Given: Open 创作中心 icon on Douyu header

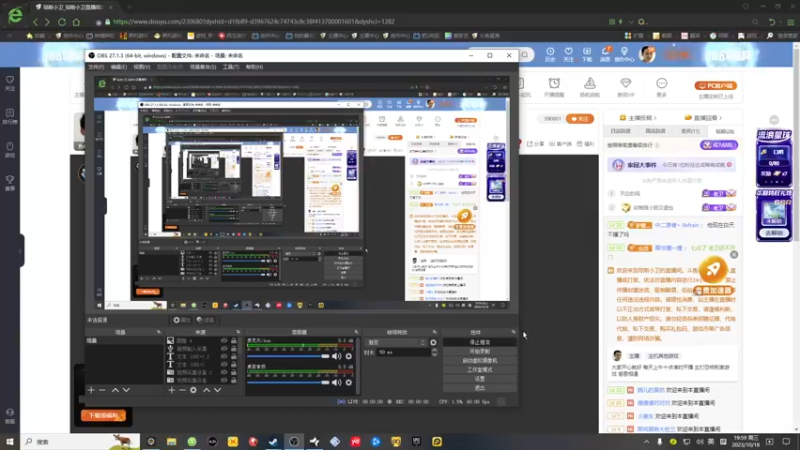Looking at the screenshot, I should [624, 55].
